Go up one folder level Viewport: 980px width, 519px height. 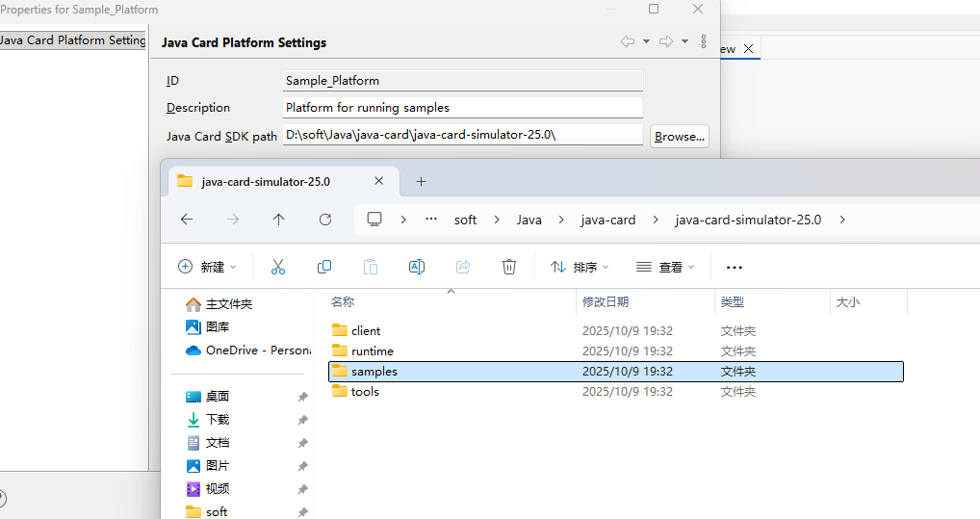(279, 220)
